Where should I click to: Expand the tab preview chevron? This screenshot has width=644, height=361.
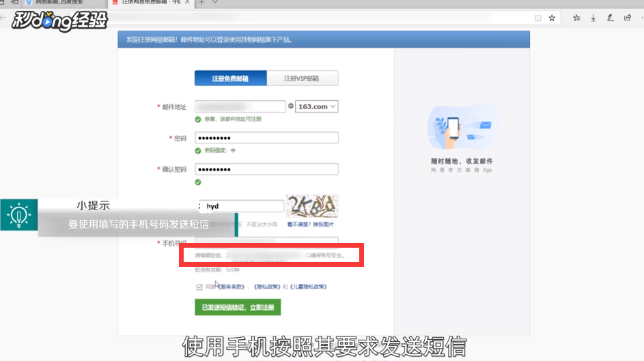(215, 2)
